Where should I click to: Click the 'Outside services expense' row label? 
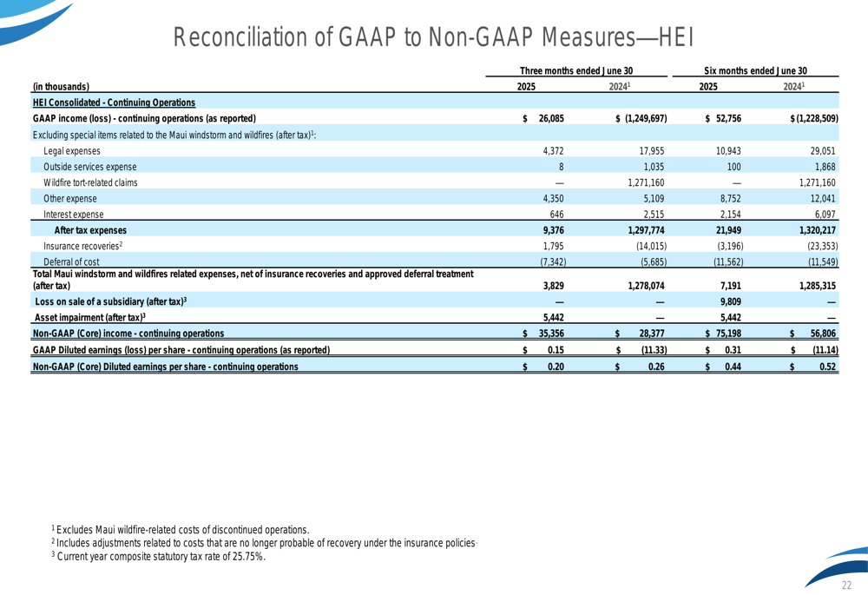(x=89, y=167)
